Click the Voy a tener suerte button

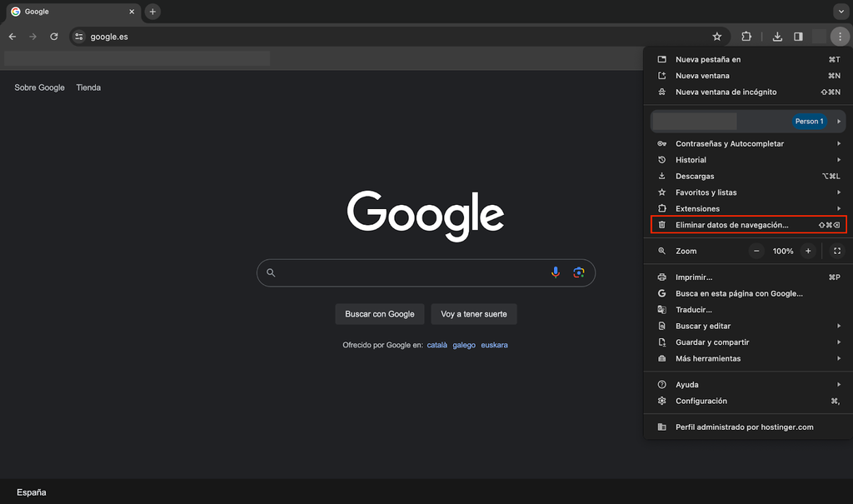coord(473,314)
